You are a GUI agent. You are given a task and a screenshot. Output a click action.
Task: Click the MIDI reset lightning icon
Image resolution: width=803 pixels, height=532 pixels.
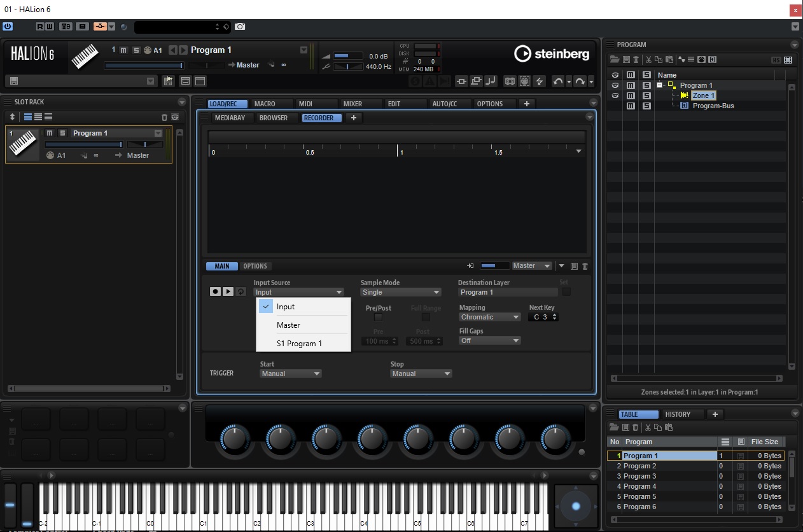click(540, 81)
